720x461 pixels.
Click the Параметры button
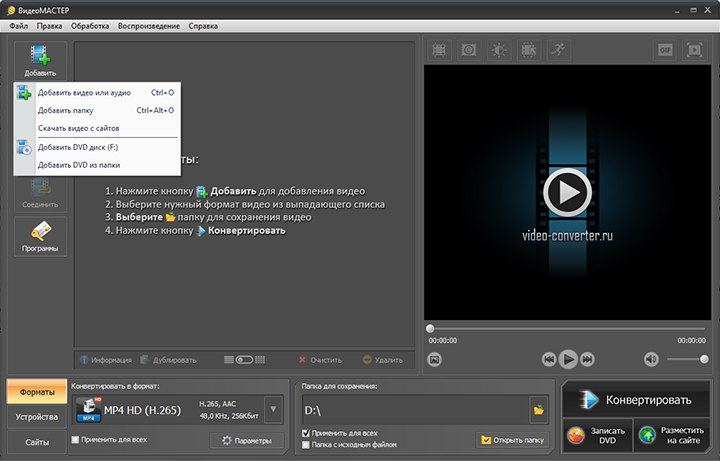click(x=247, y=441)
